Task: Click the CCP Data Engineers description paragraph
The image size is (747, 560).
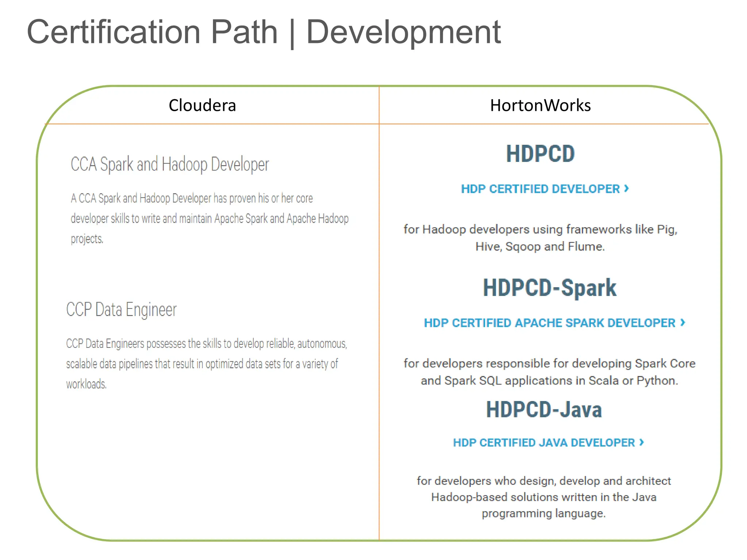Action: click(206, 363)
